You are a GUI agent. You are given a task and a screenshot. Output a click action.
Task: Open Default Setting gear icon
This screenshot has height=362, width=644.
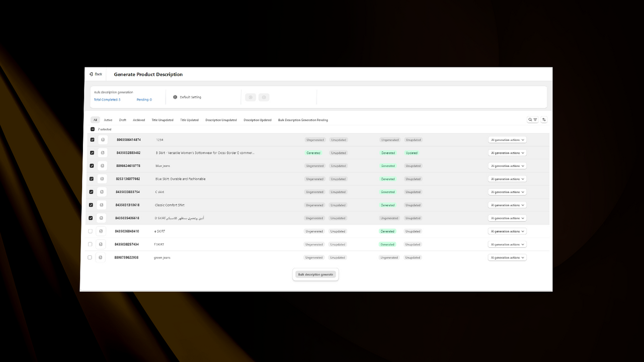coord(175,97)
